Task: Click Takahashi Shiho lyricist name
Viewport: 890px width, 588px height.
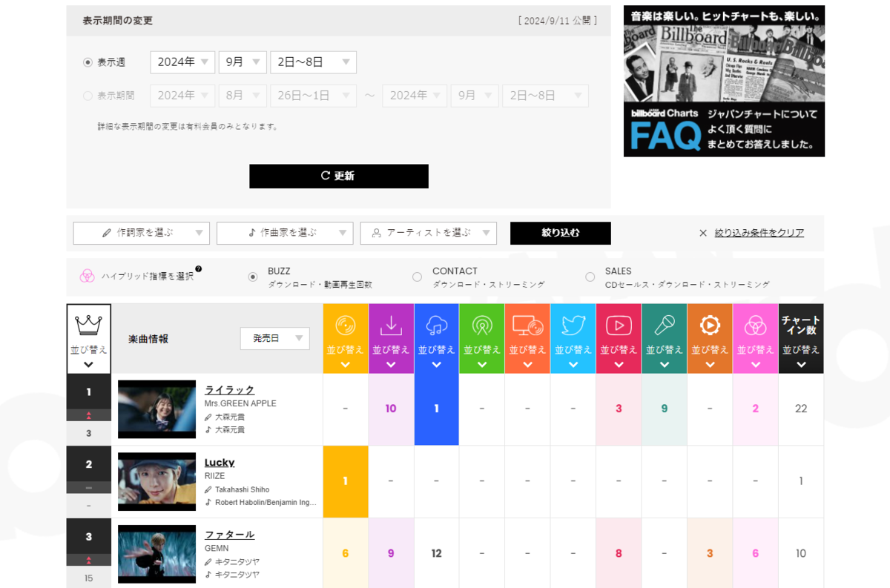Action: 242,489
